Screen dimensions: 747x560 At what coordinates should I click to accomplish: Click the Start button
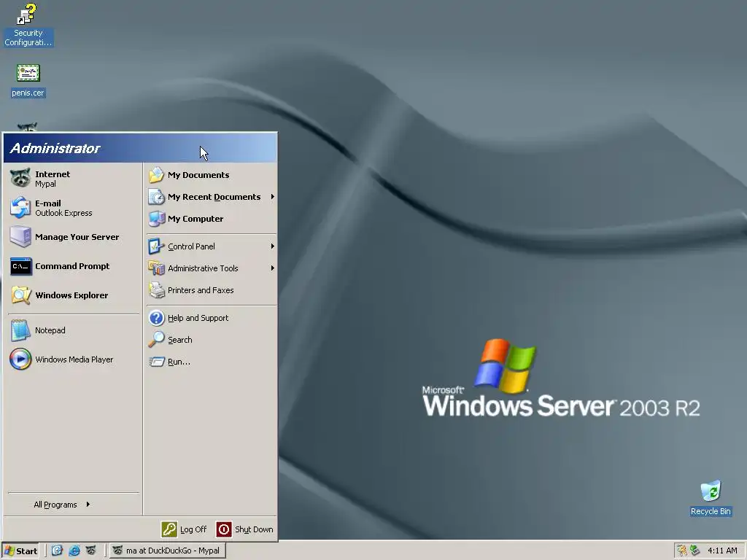pos(20,551)
